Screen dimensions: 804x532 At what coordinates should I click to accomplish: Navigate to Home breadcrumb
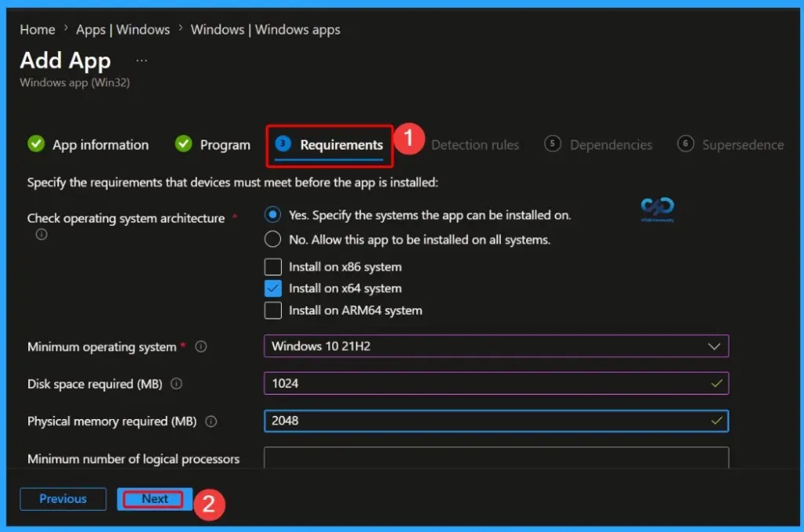click(x=38, y=30)
